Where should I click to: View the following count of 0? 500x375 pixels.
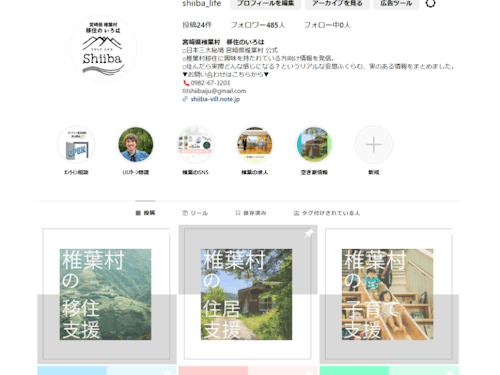tap(327, 25)
